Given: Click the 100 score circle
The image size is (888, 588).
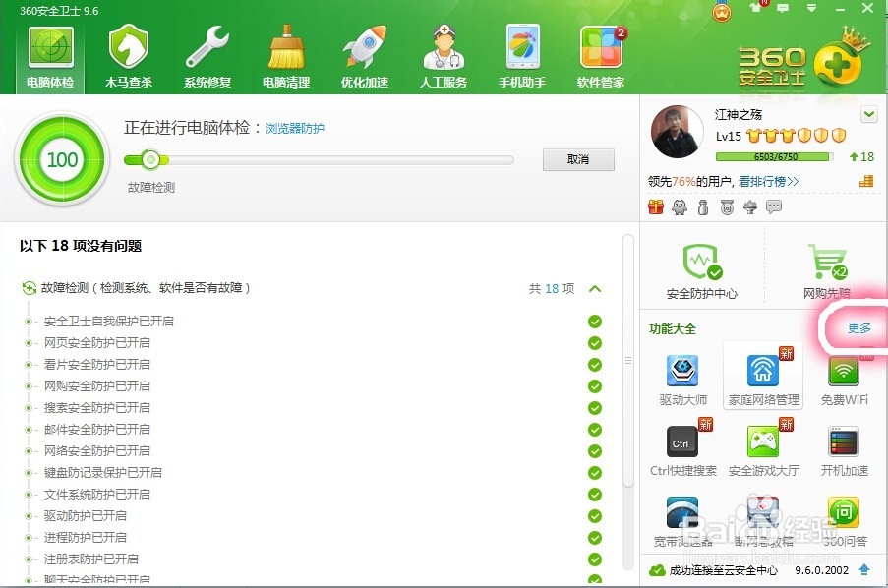Looking at the screenshot, I should 62,159.
